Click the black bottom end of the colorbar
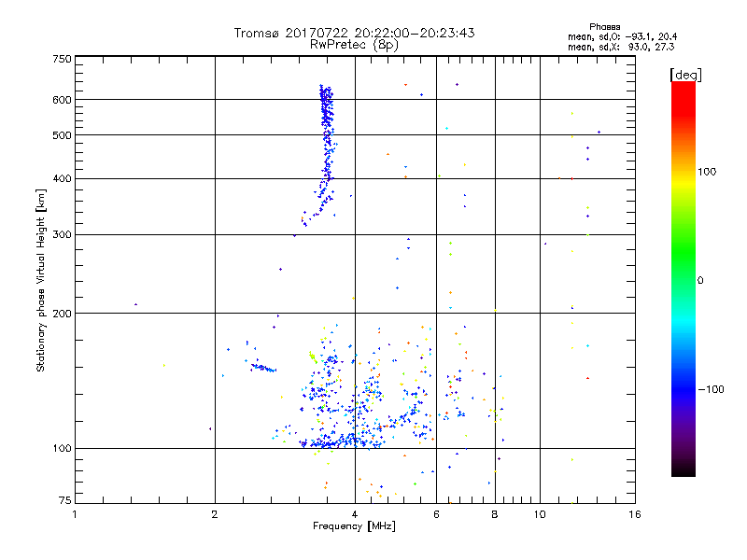 [684, 470]
